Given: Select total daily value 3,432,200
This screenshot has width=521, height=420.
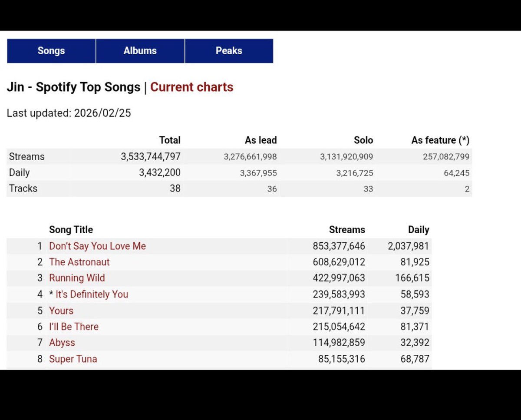Looking at the screenshot, I should coord(160,172).
